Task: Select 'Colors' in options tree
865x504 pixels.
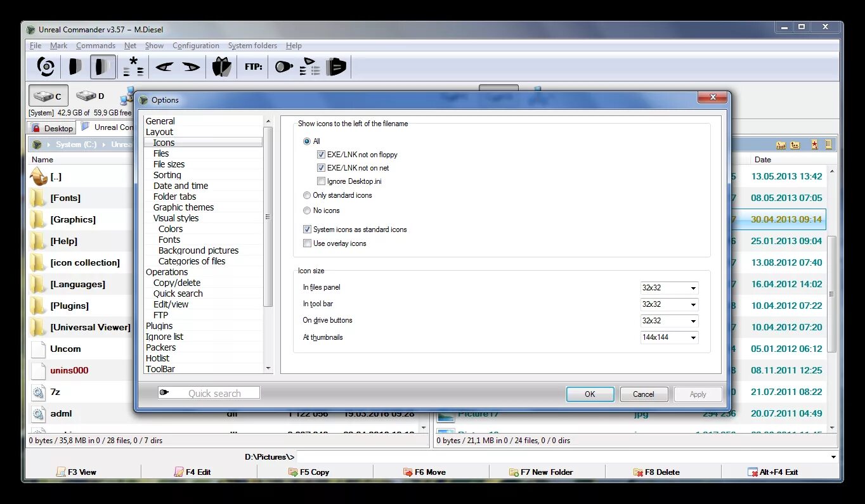Action: point(171,229)
